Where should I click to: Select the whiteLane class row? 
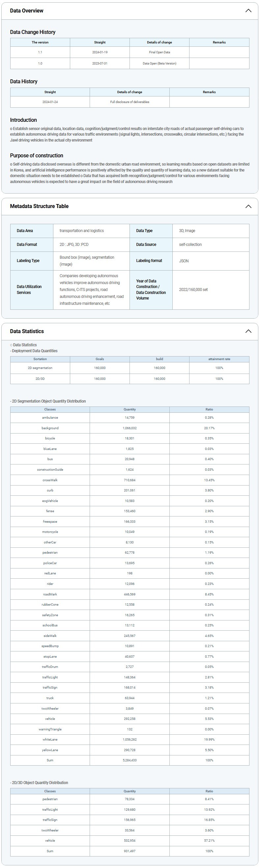coord(50,740)
